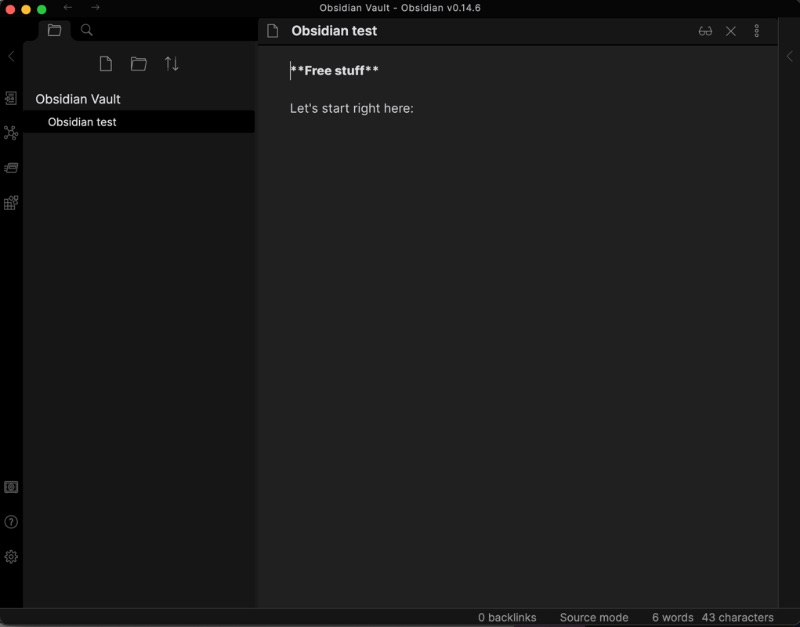Click the Obsidian Vault folder title
The height and width of the screenshot is (627, 800).
point(78,99)
